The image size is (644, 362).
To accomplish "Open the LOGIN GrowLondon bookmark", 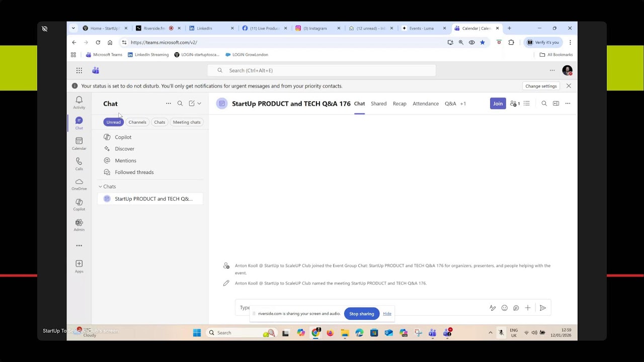I will [247, 55].
